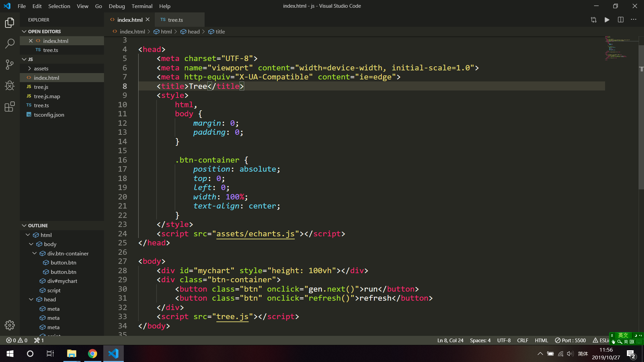Screen dimensions: 644x362
Task: Close the index.html editor tab
Action: click(148, 20)
